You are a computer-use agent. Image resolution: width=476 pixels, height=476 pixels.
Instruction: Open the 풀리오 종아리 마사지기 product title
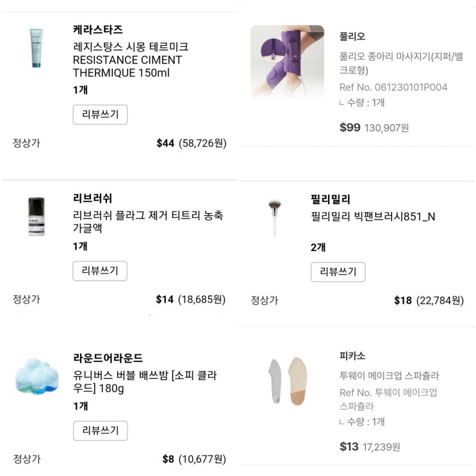click(401, 63)
